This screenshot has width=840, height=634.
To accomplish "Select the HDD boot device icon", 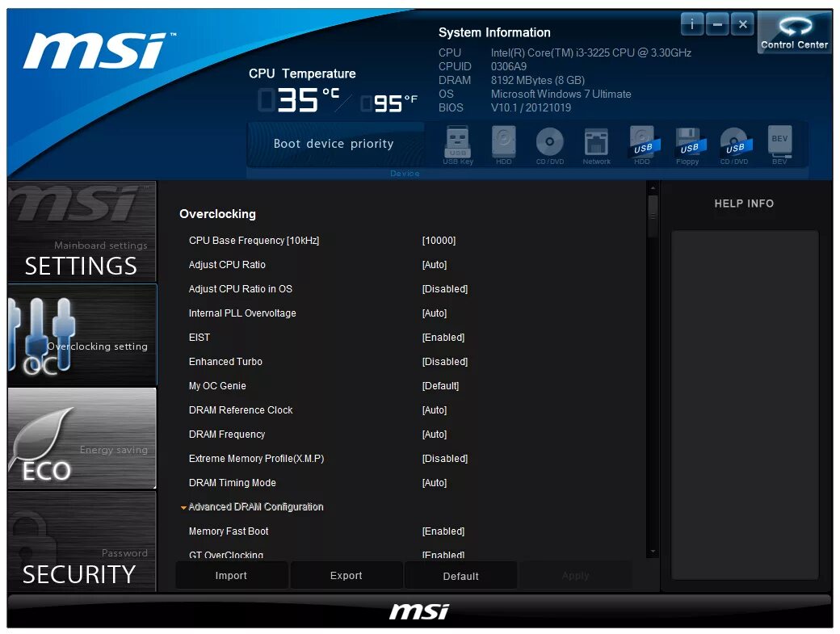I will pos(503,145).
